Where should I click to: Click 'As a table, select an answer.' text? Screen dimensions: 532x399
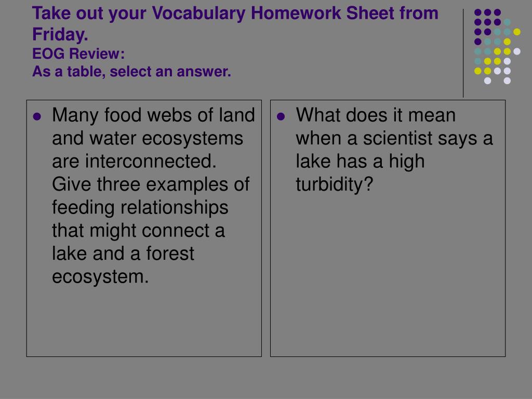(x=131, y=72)
